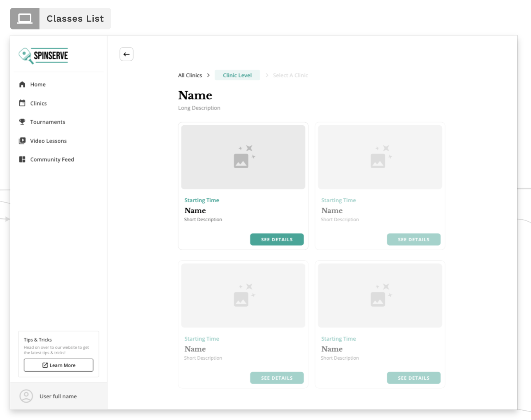Click All Clinics breadcrumb link

(x=190, y=75)
